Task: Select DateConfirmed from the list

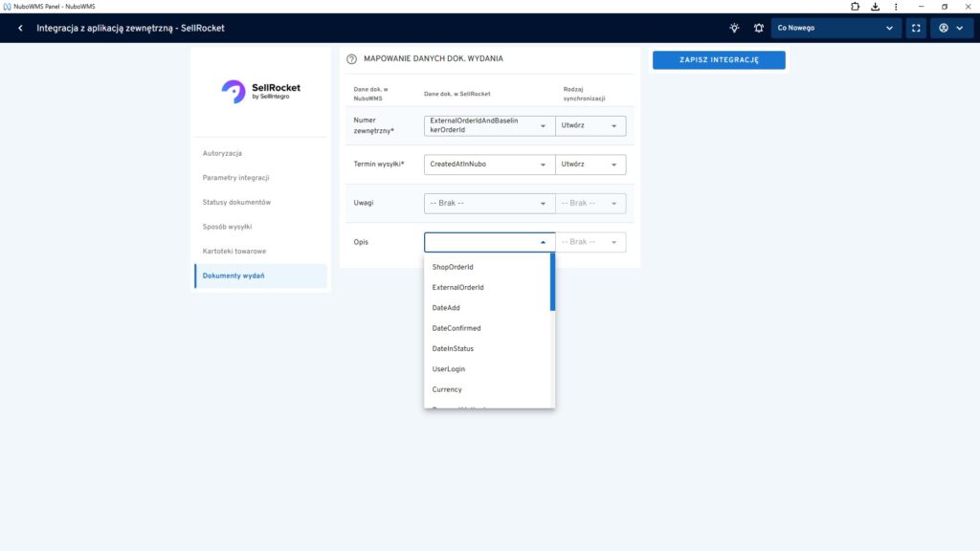Action: 457,328
